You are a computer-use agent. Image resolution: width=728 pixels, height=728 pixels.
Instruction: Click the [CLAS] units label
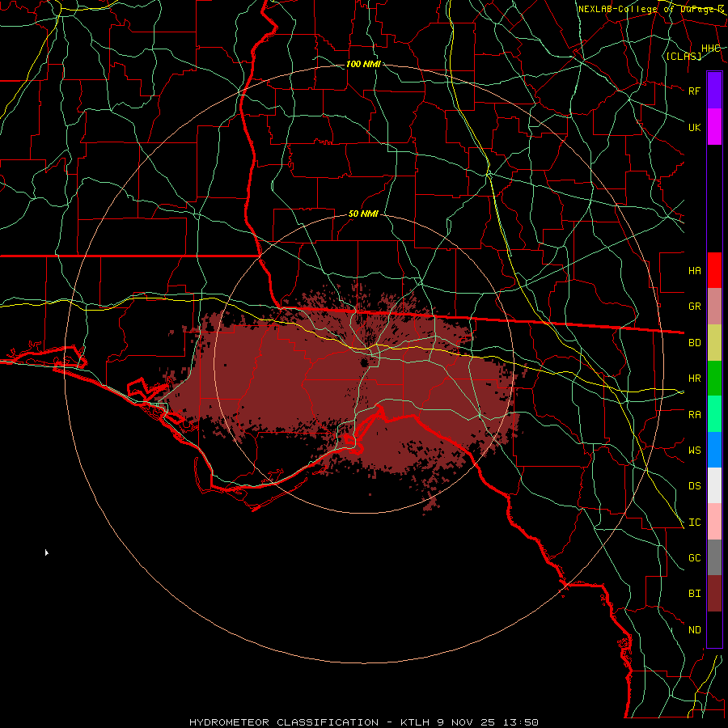[x=684, y=56]
